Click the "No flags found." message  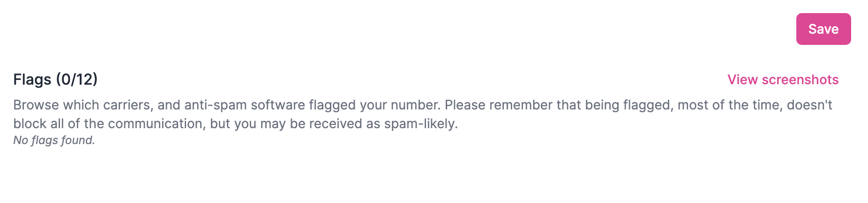point(54,140)
